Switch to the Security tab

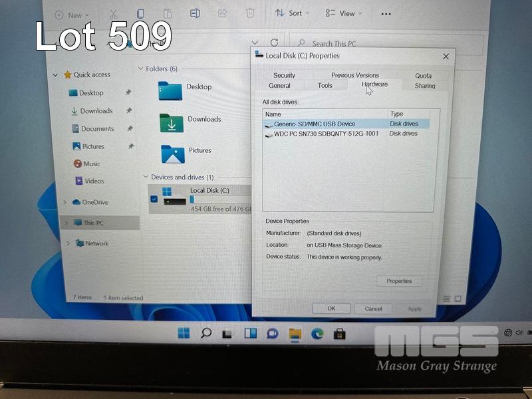click(284, 75)
